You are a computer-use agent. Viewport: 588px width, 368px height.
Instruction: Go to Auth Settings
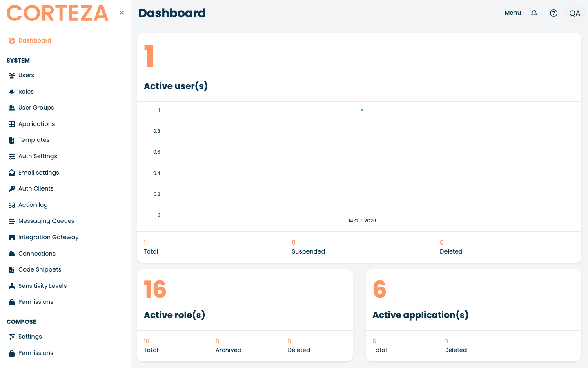point(38,156)
